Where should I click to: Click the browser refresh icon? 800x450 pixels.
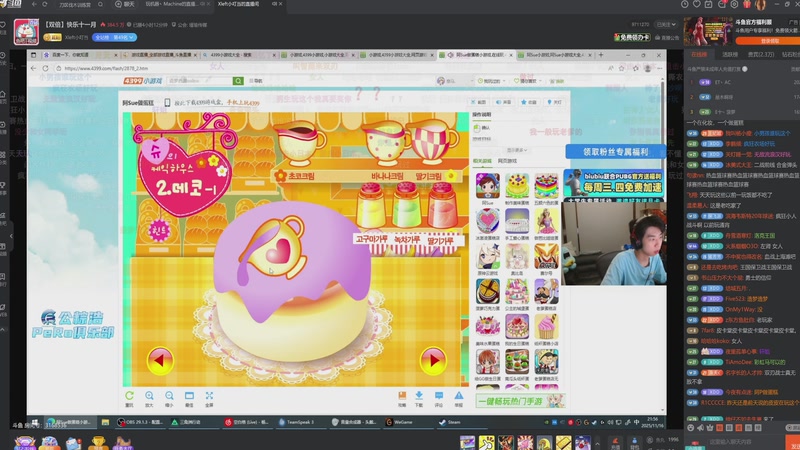click(x=45, y=68)
